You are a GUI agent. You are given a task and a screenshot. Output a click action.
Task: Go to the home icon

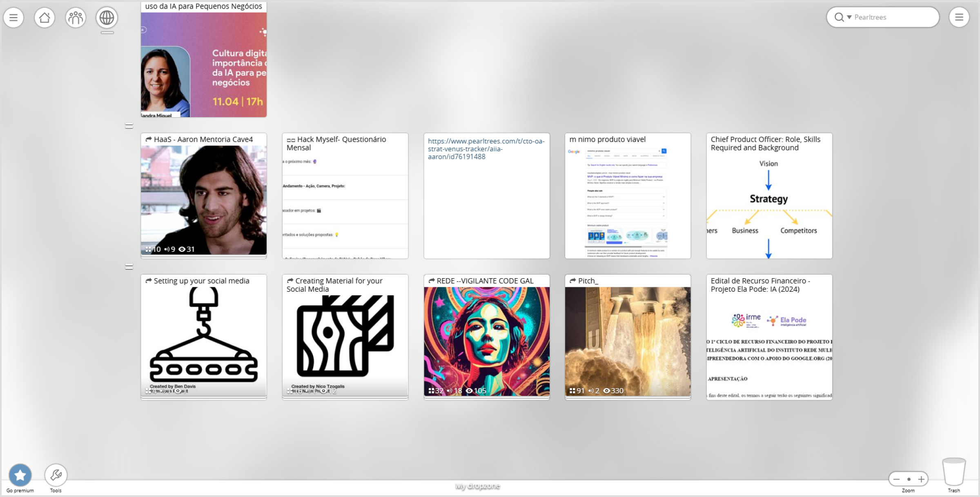[45, 18]
